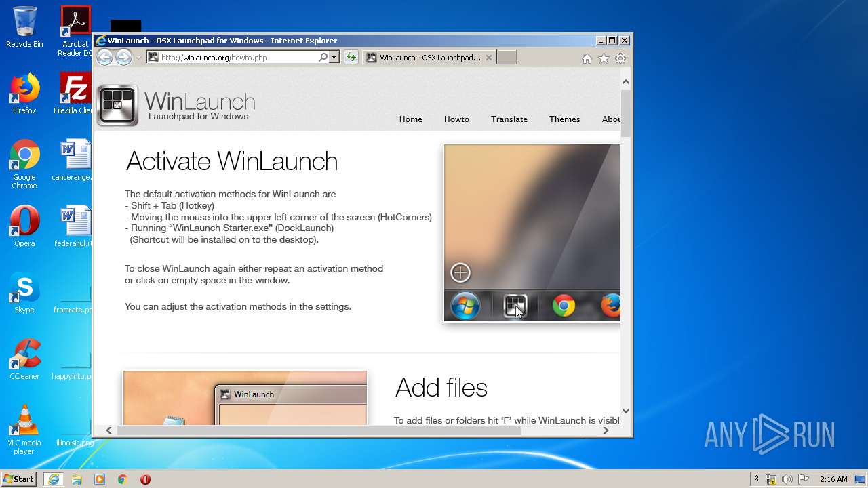Screen dimensions: 868x488
Task: Open a new blank tab button
Action: click(x=507, y=58)
